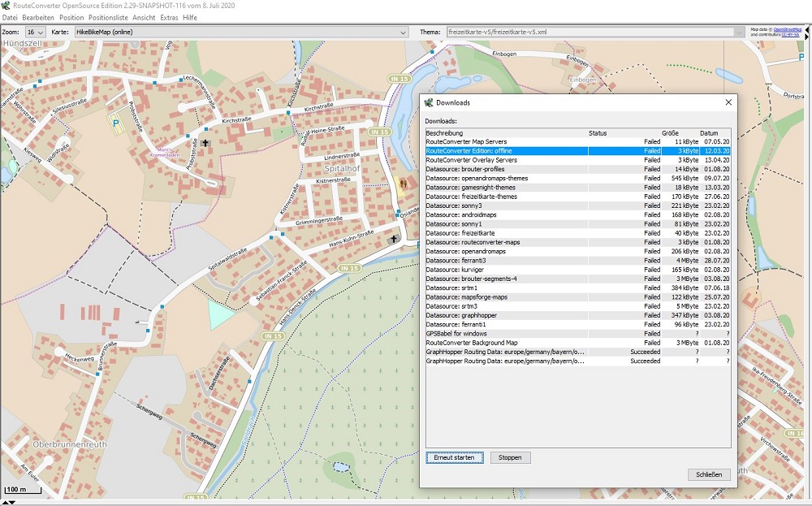Select row RouteConverter Edition: offline

pyautogui.click(x=578, y=151)
